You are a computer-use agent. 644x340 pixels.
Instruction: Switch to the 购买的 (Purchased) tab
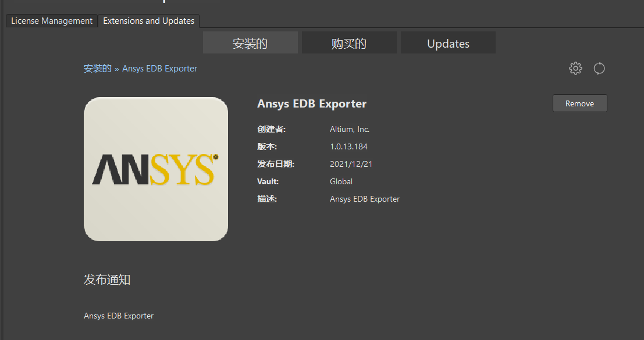(349, 42)
